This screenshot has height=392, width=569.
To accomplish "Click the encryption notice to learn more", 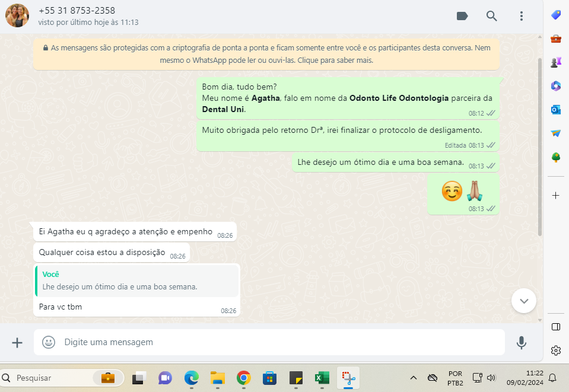I will pos(266,54).
